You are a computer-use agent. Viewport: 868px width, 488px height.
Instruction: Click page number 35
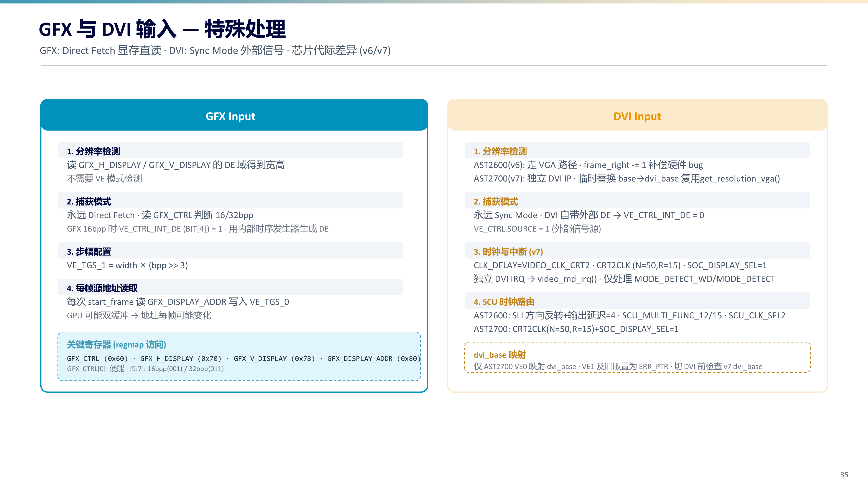844,475
